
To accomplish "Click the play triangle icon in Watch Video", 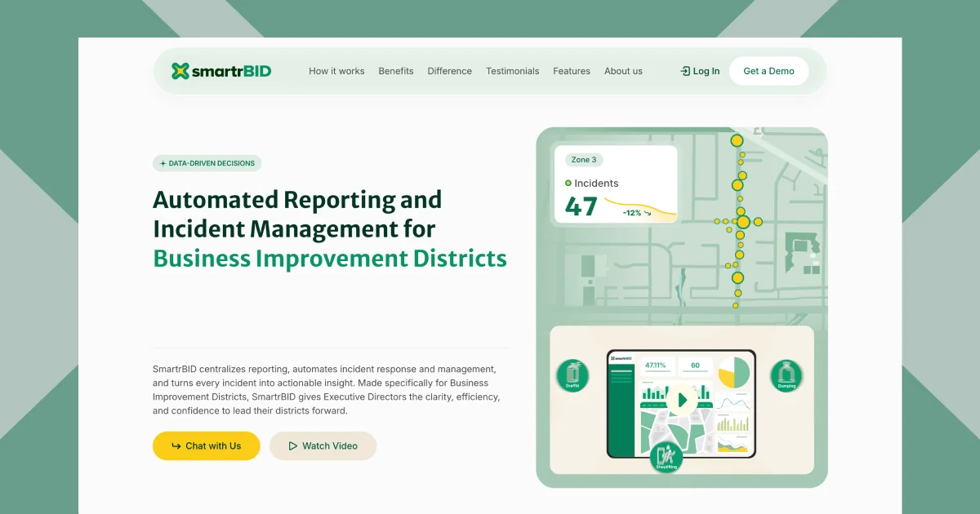I will tap(293, 445).
